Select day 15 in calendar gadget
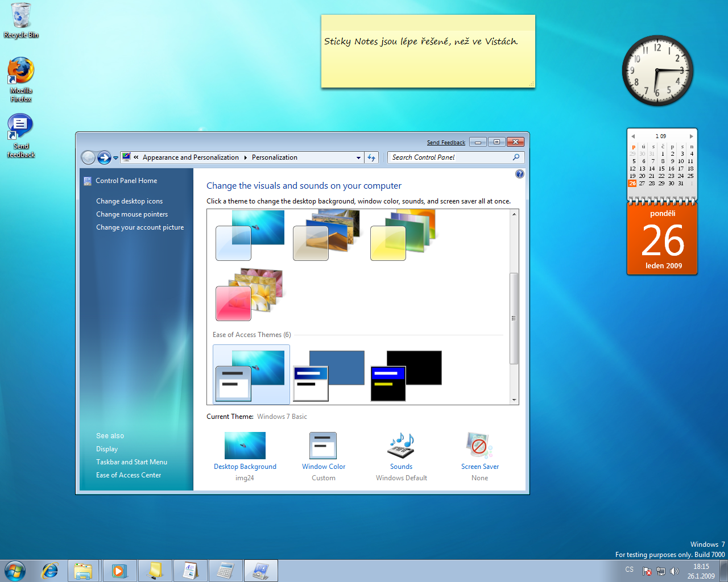Viewport: 728px width, 582px height. point(661,169)
